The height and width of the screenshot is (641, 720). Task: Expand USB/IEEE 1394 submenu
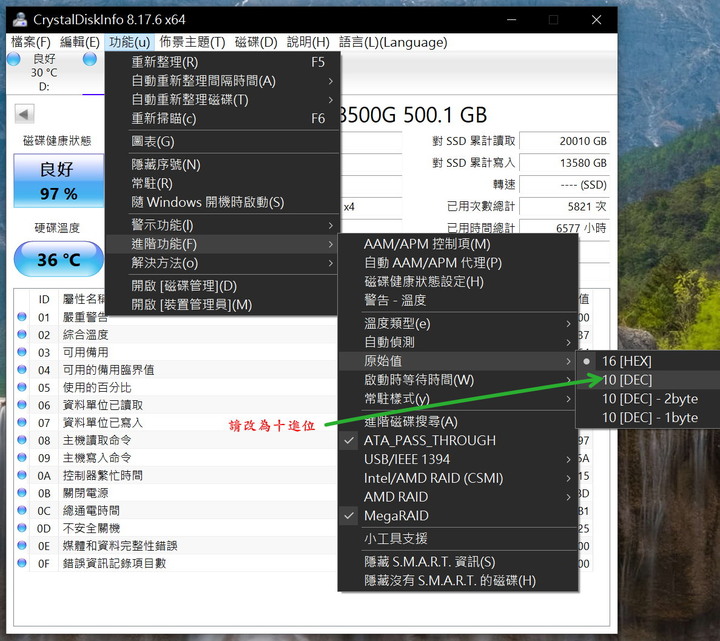pyautogui.click(x=458, y=460)
